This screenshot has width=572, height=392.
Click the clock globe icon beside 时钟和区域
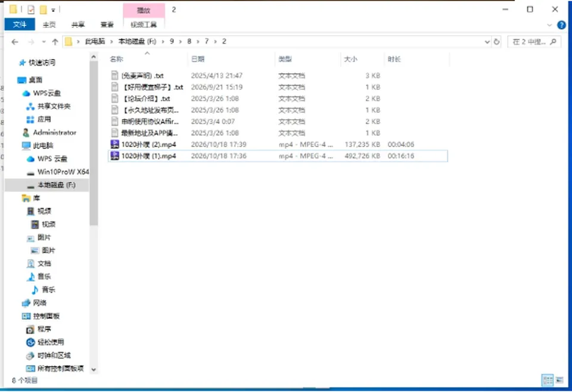coord(30,356)
